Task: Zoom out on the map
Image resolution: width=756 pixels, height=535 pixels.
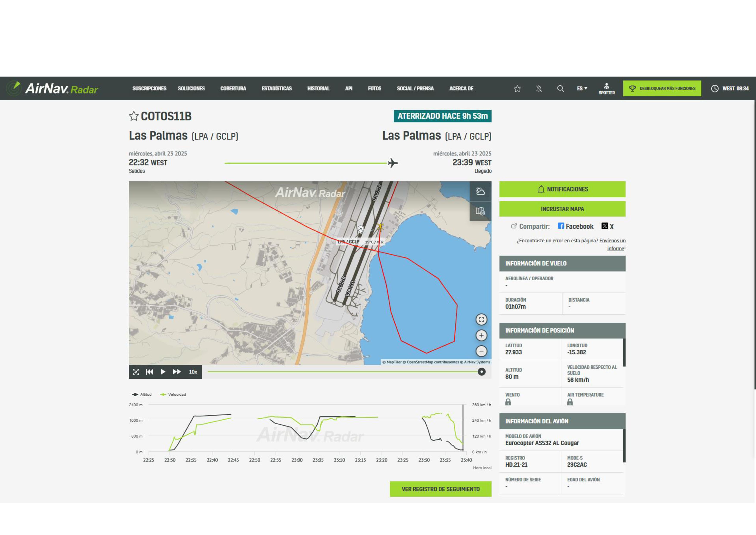Action: 481,351
